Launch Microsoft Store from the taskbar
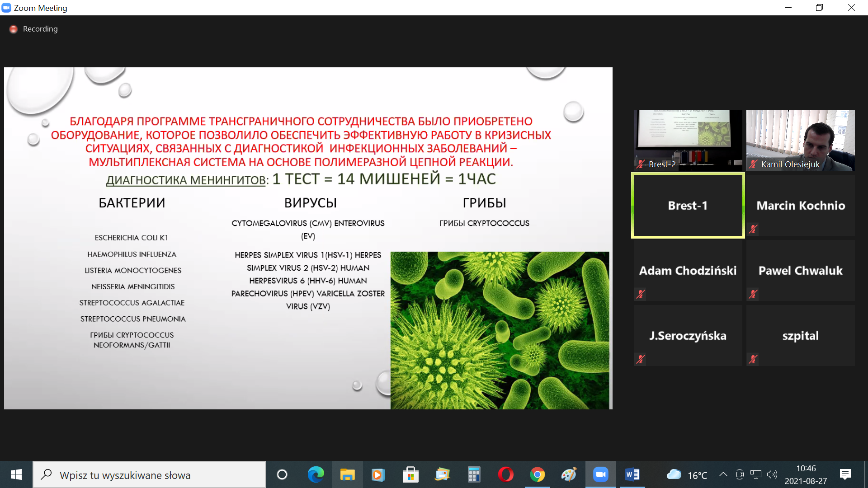The image size is (868, 488). pyautogui.click(x=410, y=474)
